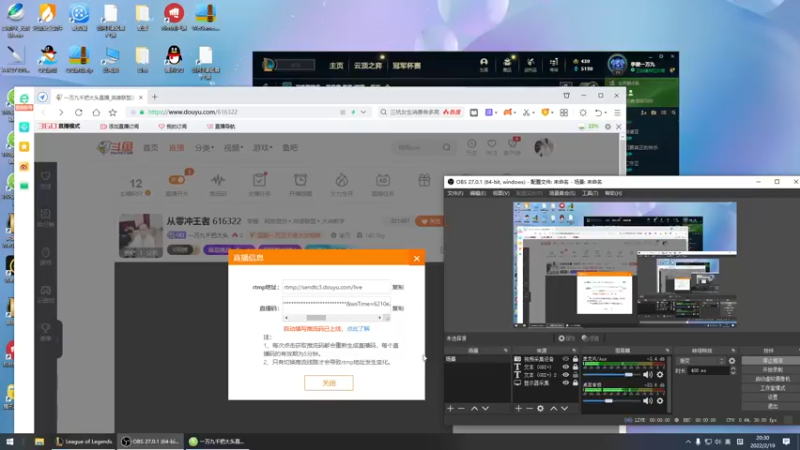Bookmark page with star icon
This screenshot has width=800, height=450.
[113, 112]
